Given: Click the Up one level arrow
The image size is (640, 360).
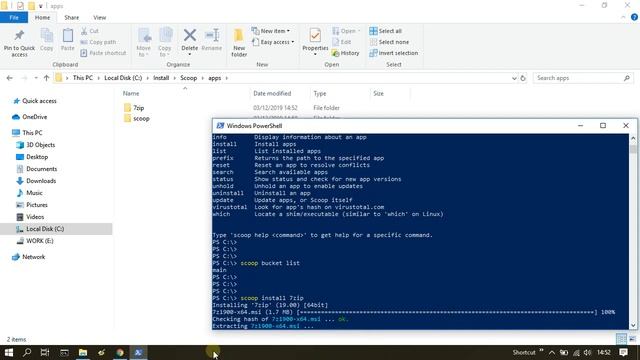Looking at the screenshot, I should [x=46, y=78].
